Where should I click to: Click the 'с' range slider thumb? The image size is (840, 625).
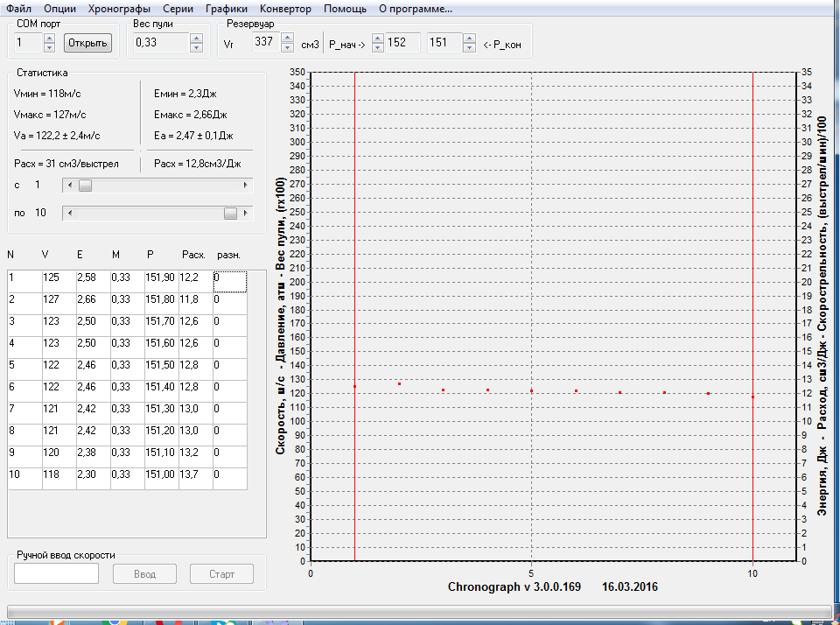(85, 186)
